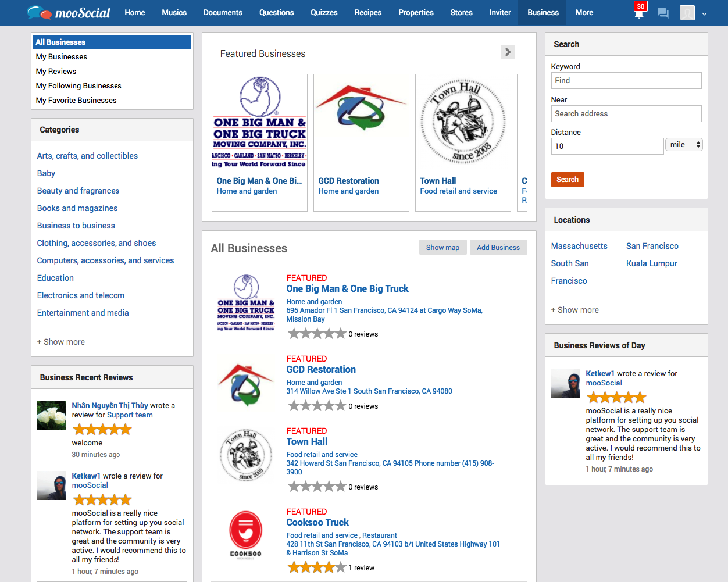
Task: Click the Restaurant category link under Cooksoo Truck
Action: (380, 535)
